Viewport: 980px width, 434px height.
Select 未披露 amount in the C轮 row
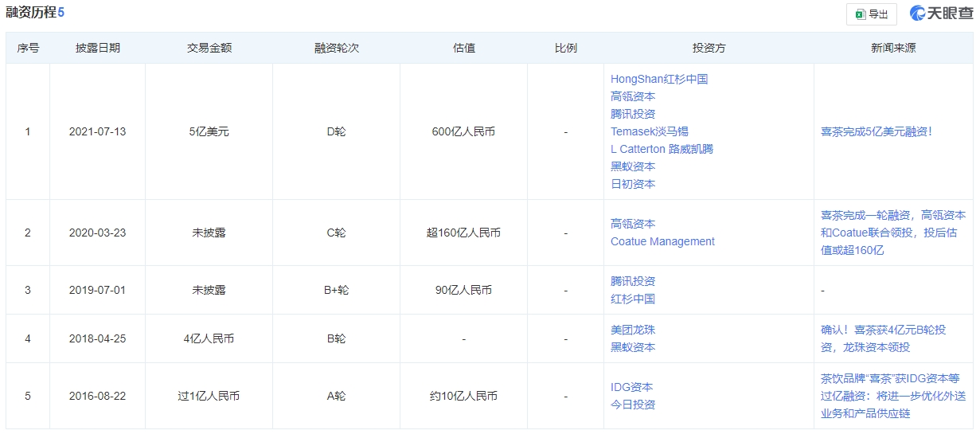[x=209, y=233]
